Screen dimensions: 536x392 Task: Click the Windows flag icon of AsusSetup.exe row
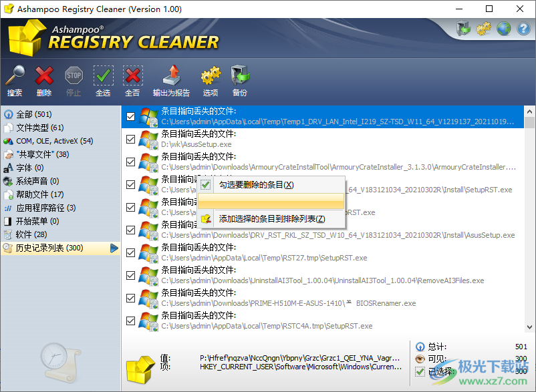(x=148, y=140)
